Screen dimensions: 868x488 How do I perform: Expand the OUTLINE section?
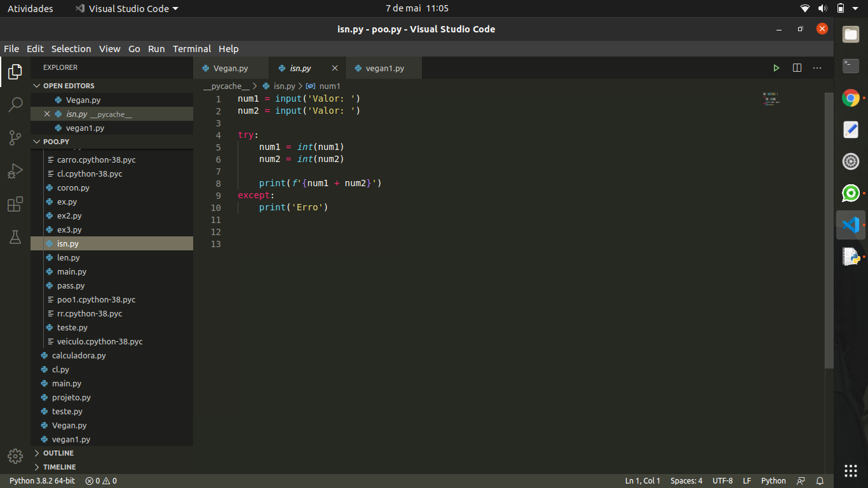[x=56, y=452]
